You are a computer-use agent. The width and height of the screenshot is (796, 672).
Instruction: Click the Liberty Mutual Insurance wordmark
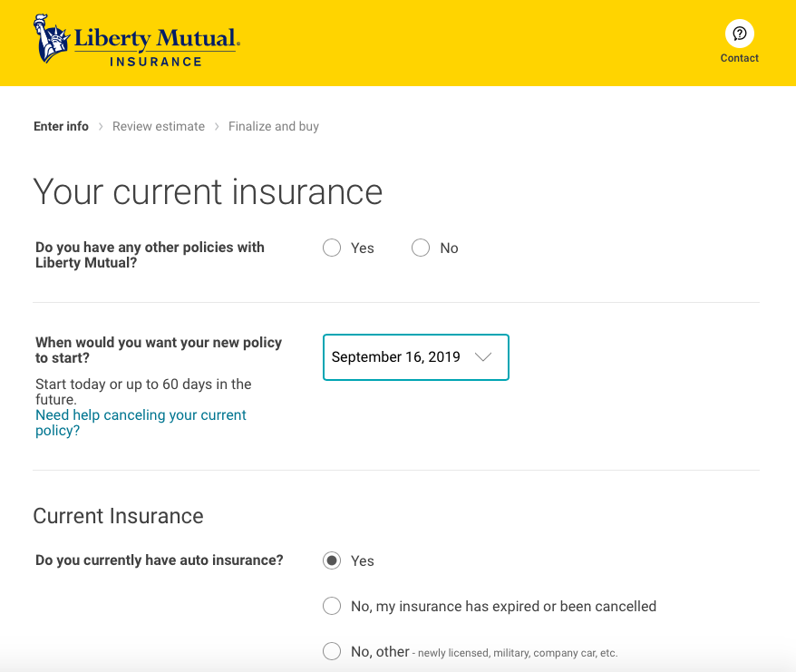(x=156, y=45)
